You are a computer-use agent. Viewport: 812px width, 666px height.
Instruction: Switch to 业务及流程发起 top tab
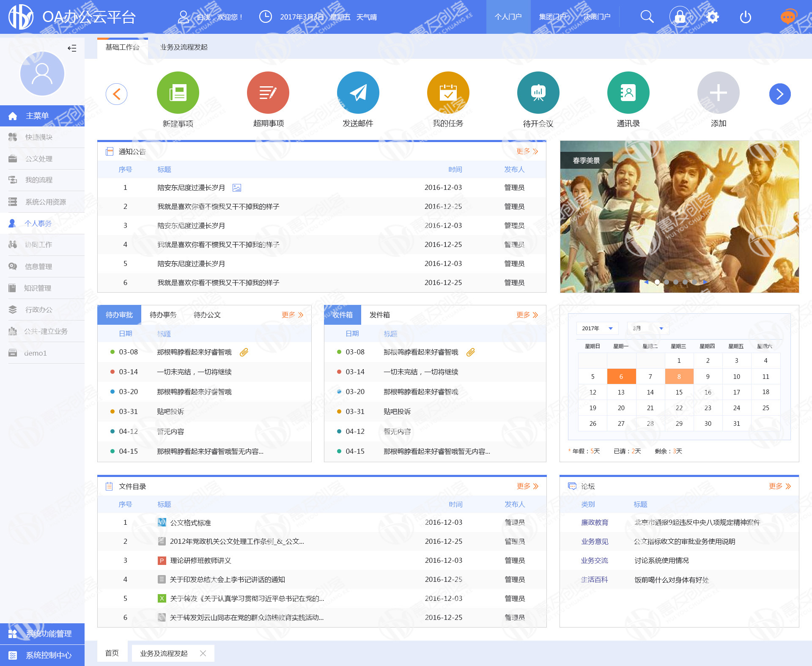(184, 47)
